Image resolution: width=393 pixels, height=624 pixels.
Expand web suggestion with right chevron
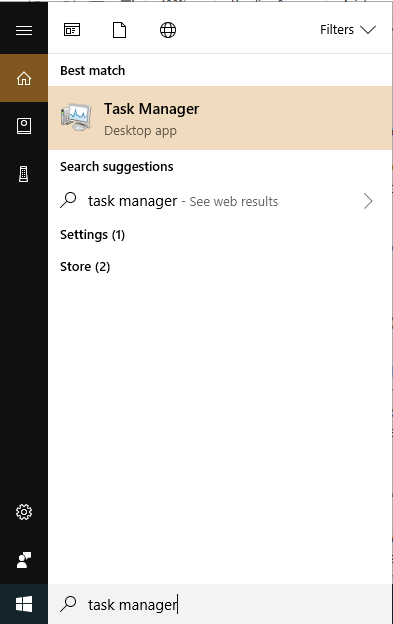tap(368, 201)
